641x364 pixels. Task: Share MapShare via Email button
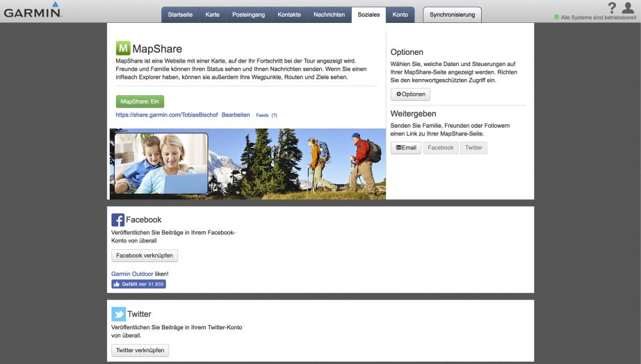pyautogui.click(x=406, y=148)
